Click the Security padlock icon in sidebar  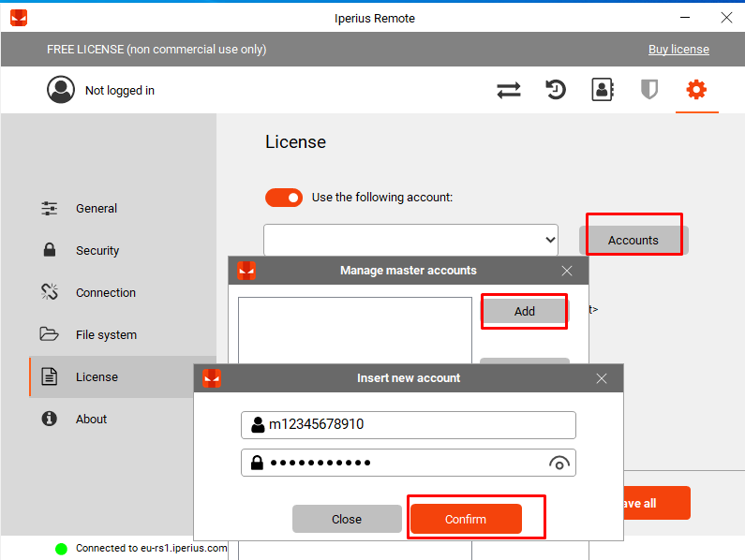50,250
